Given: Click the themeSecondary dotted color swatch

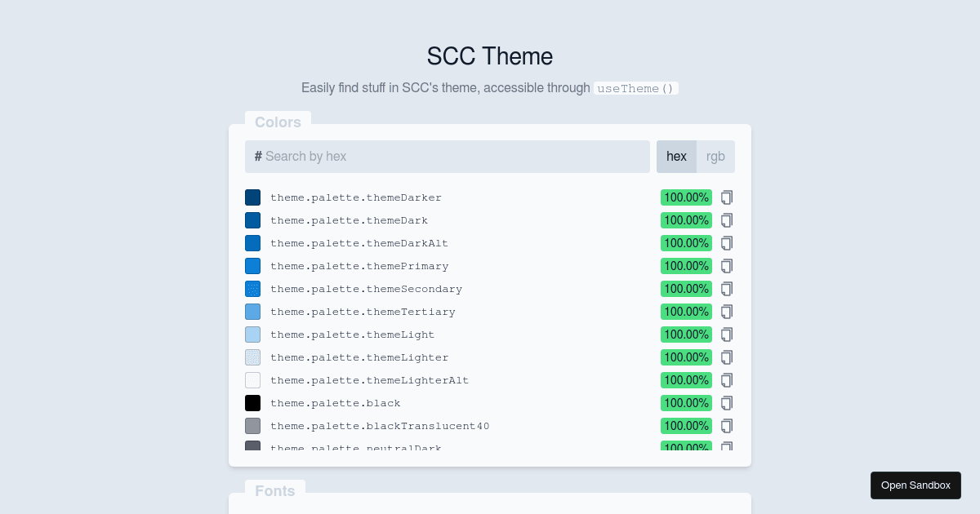Looking at the screenshot, I should pyautogui.click(x=252, y=289).
